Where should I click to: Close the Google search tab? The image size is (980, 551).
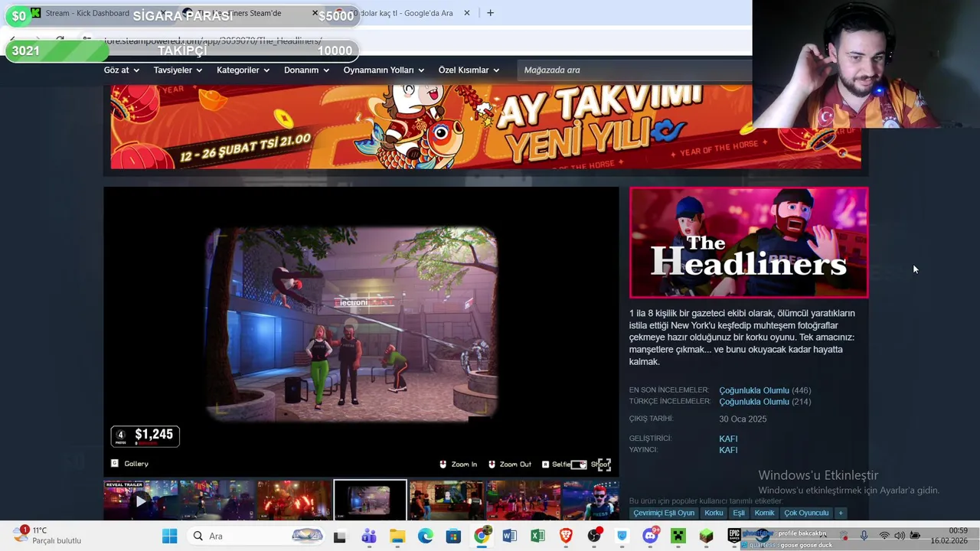tap(467, 13)
